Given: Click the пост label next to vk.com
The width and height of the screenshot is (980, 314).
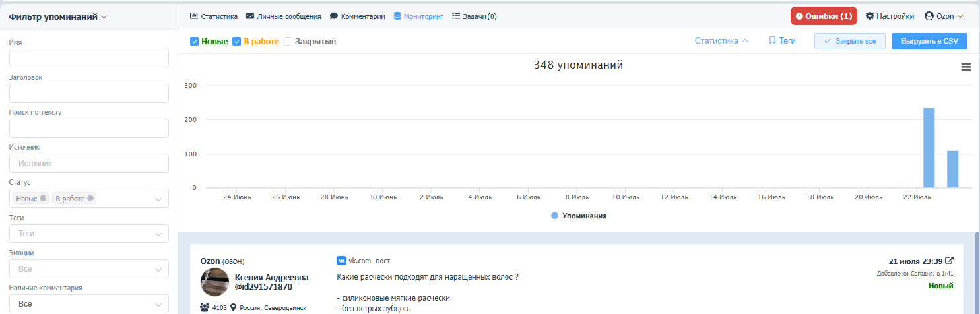Looking at the screenshot, I should click(x=383, y=261).
